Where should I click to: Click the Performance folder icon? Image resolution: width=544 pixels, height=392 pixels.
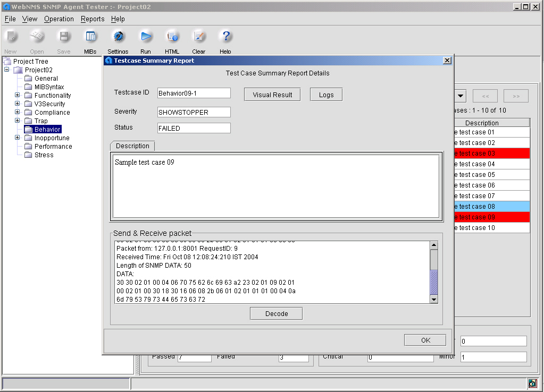28,146
